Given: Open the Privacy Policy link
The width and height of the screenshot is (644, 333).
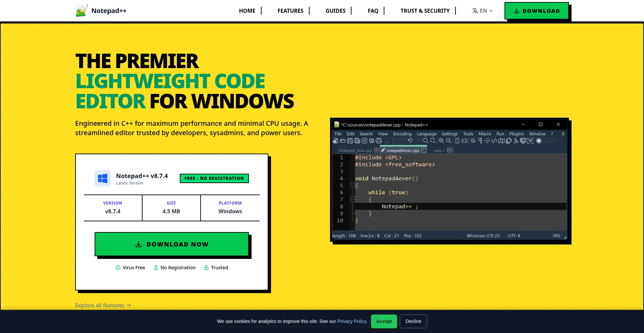Looking at the screenshot, I should 352,321.
